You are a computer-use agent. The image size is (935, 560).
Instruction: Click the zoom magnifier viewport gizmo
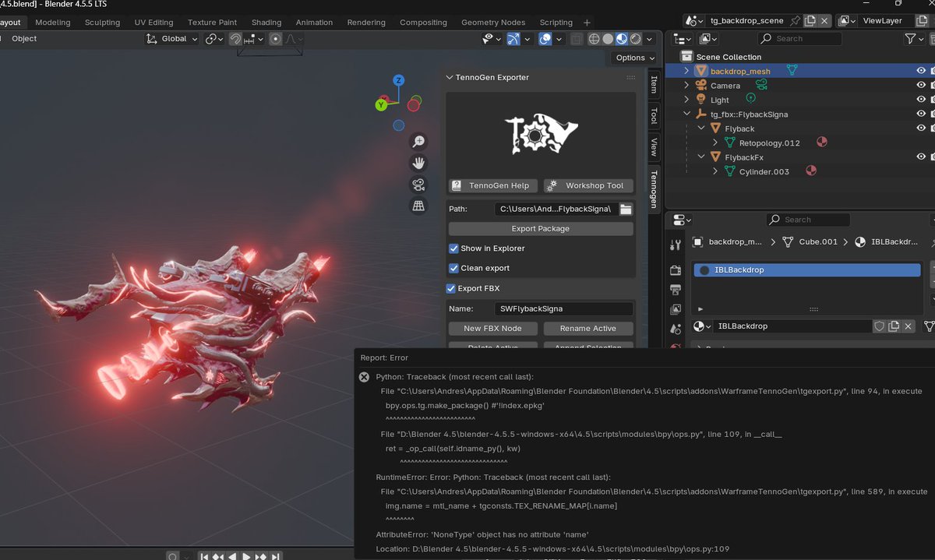pyautogui.click(x=418, y=141)
